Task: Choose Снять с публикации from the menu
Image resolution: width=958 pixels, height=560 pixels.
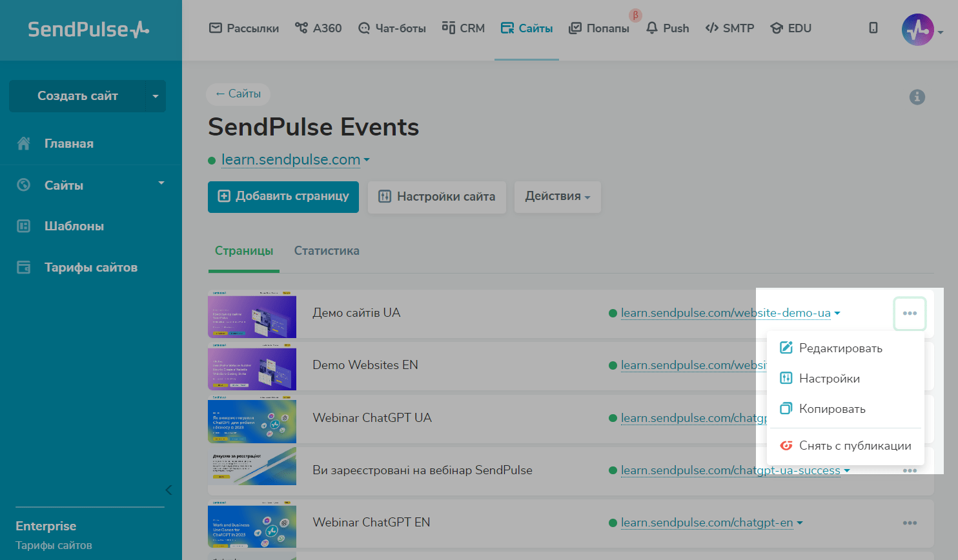Action: 846,446
